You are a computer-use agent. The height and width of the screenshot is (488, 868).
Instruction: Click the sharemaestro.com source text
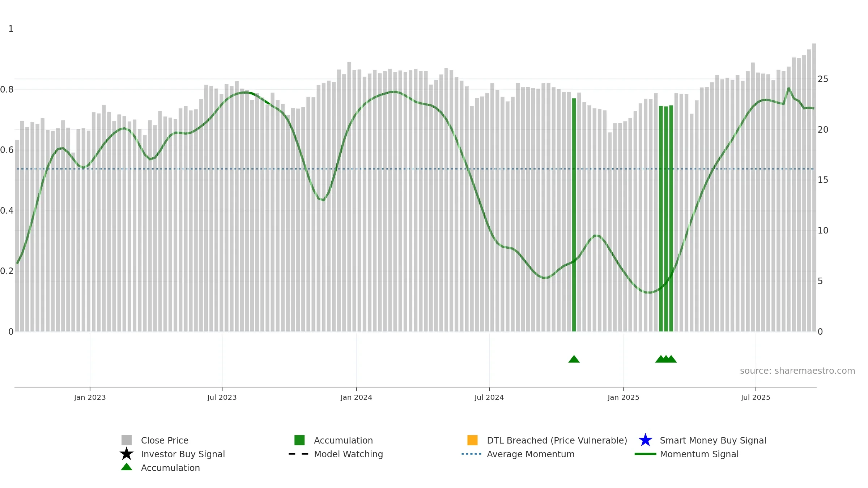(x=797, y=371)
